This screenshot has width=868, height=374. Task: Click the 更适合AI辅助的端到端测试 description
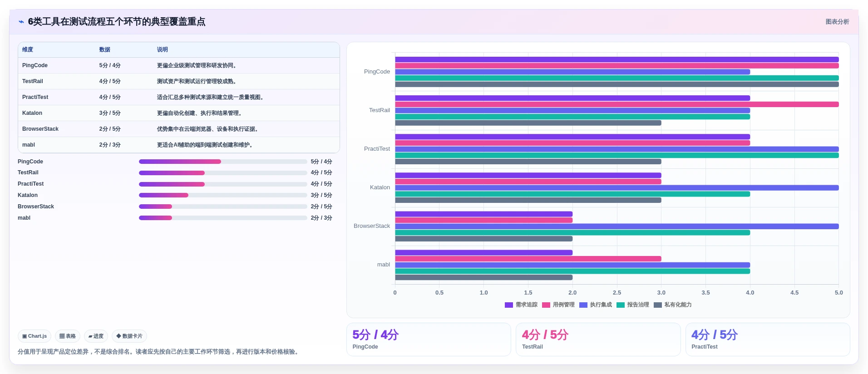coord(205,145)
